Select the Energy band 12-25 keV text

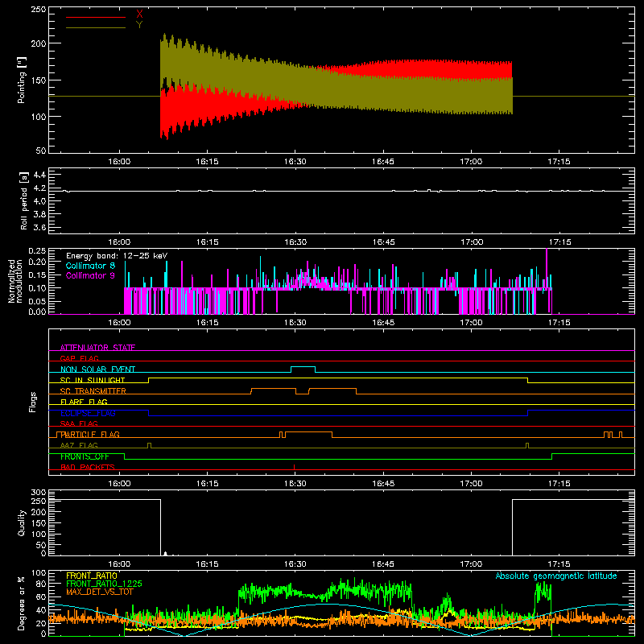coord(117,256)
